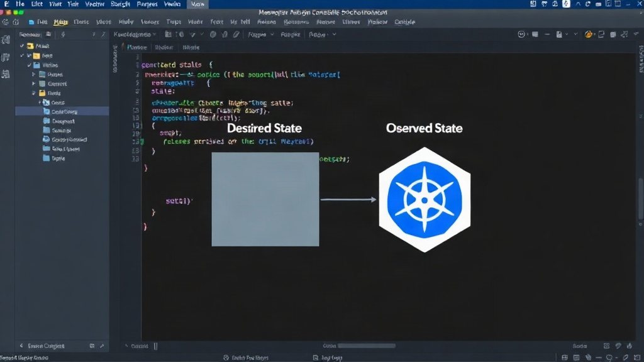Open the first dropdown in the editor toolbar

tap(135, 35)
